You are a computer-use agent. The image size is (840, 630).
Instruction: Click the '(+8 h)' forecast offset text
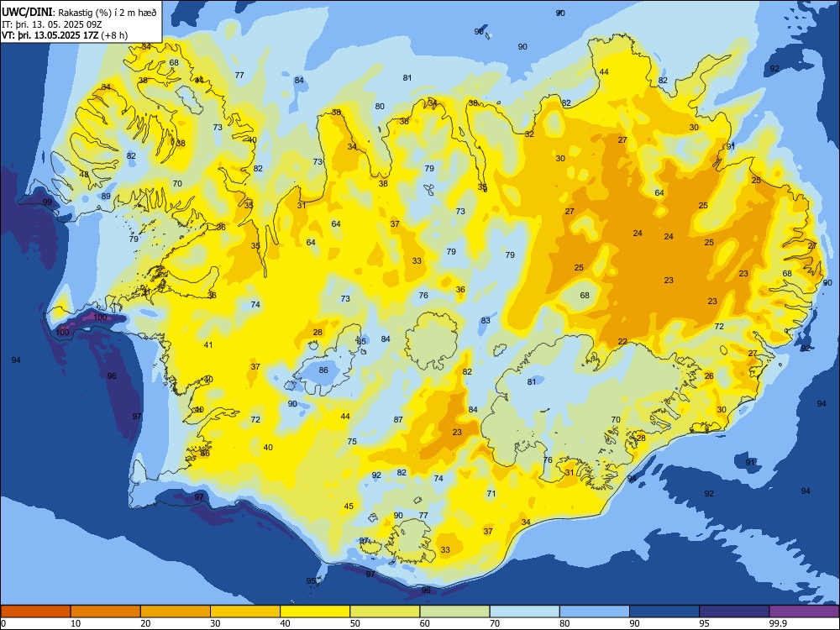114,35
